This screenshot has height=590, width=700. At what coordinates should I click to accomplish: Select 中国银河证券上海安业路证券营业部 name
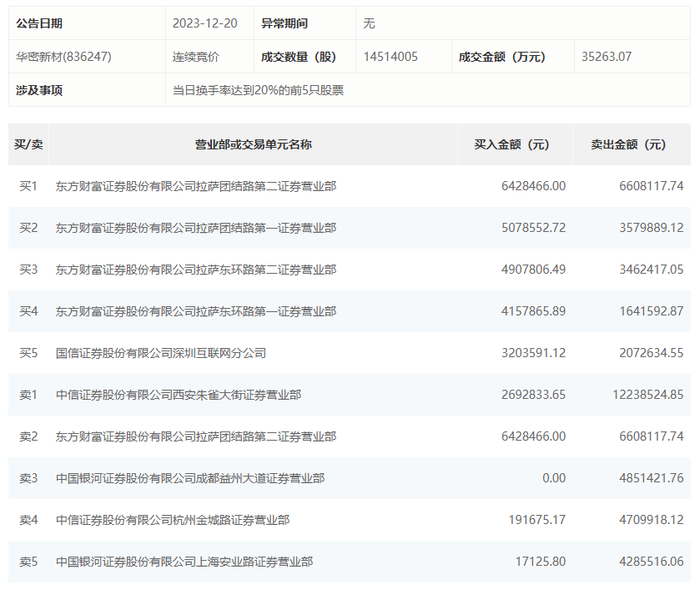[x=184, y=561]
